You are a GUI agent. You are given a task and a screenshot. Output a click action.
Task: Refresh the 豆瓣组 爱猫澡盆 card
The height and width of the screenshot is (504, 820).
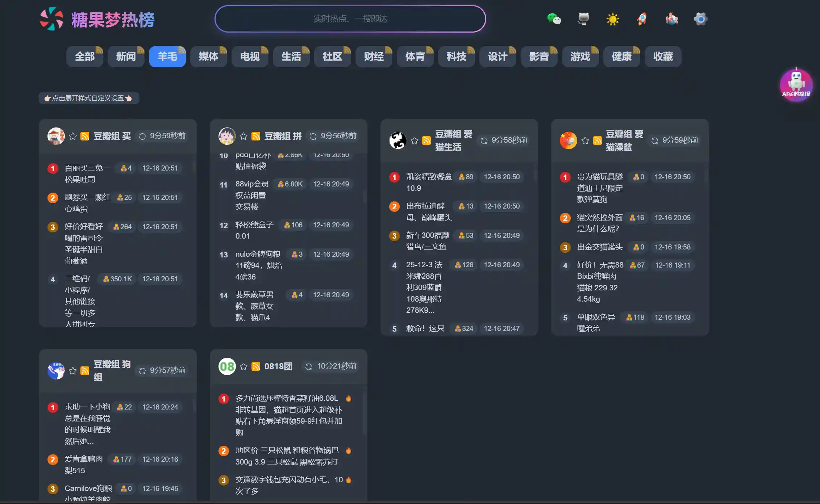click(x=655, y=140)
